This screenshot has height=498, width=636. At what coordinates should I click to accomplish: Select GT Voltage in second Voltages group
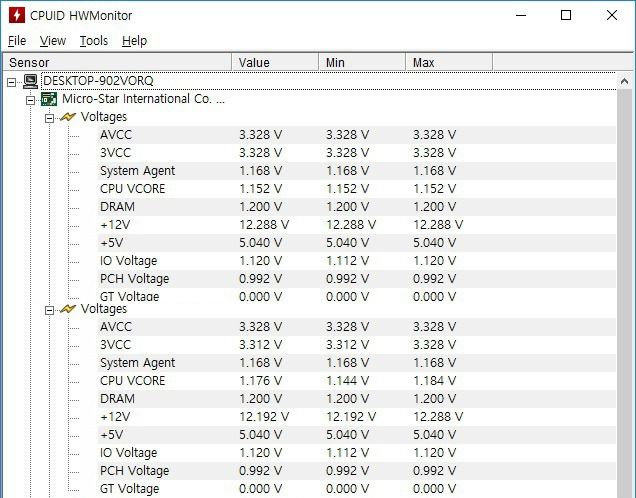point(357,489)
